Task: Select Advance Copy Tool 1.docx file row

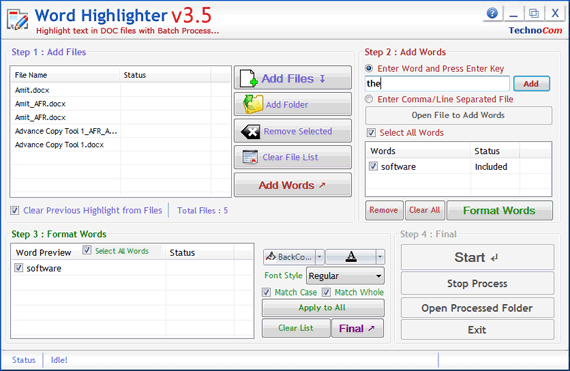Action: click(x=120, y=145)
